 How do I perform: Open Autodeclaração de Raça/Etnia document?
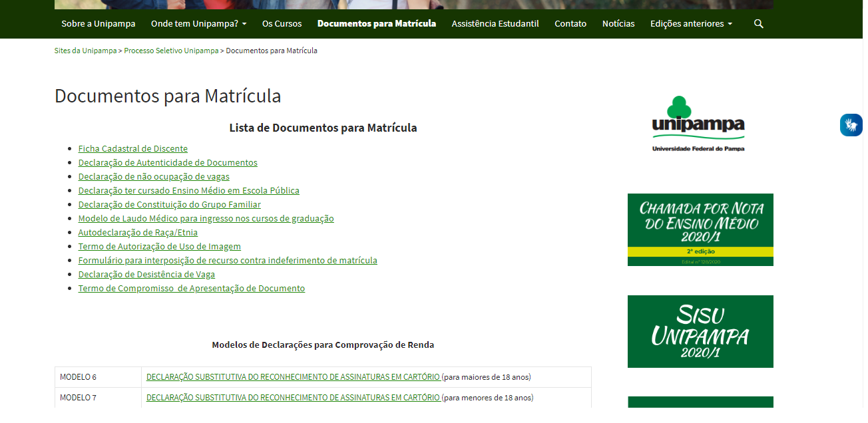[138, 233]
